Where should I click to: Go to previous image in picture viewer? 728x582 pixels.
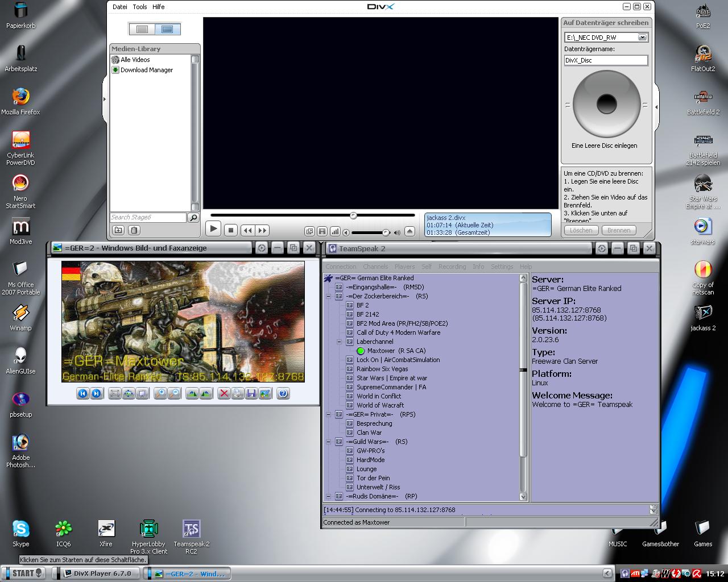click(83, 393)
